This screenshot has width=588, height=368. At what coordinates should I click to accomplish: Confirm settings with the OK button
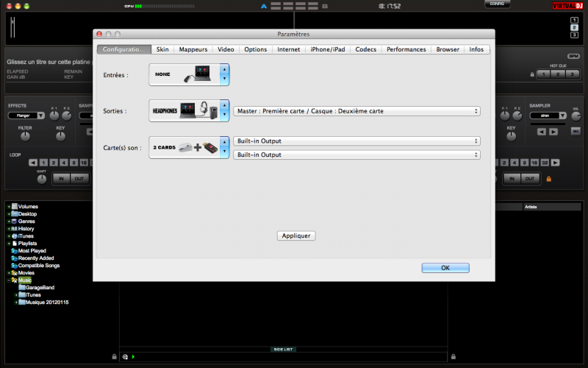(x=445, y=268)
